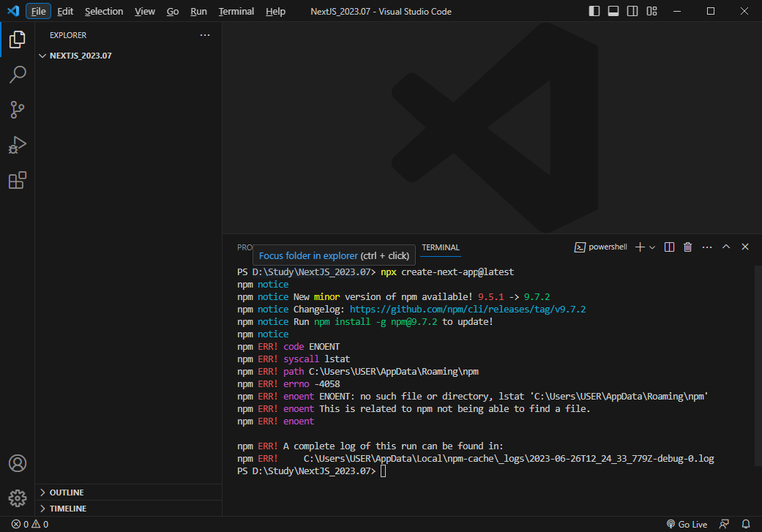The height and width of the screenshot is (532, 762).
Task: Open the Go menu
Action: (x=173, y=11)
